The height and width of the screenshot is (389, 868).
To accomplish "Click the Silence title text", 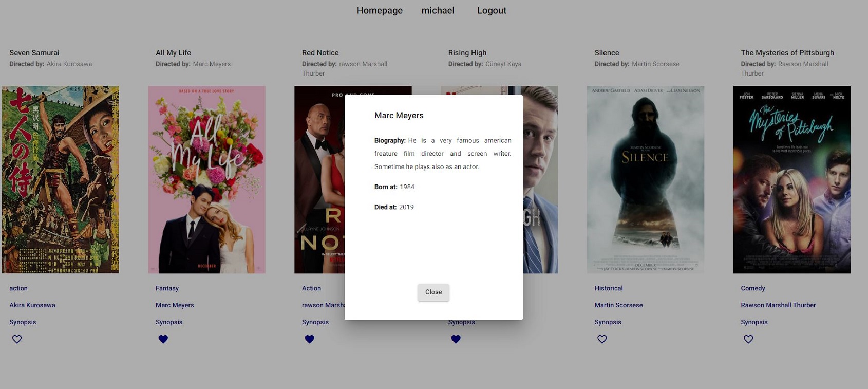I will (607, 53).
